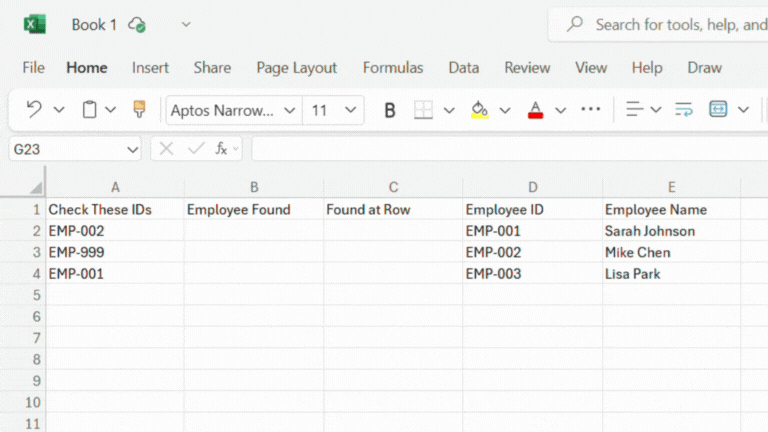This screenshot has width=768, height=432.
Task: Select cell A2 containing EMP-002
Action: click(x=115, y=231)
